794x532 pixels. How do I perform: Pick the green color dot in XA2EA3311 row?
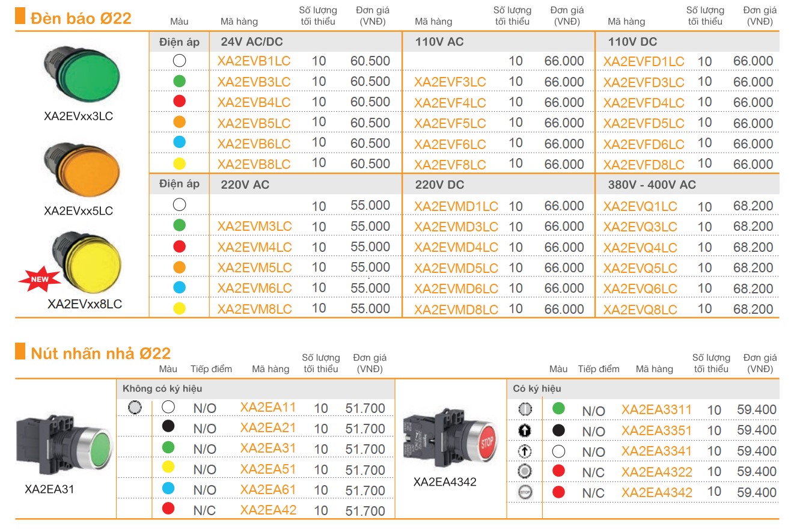[558, 409]
